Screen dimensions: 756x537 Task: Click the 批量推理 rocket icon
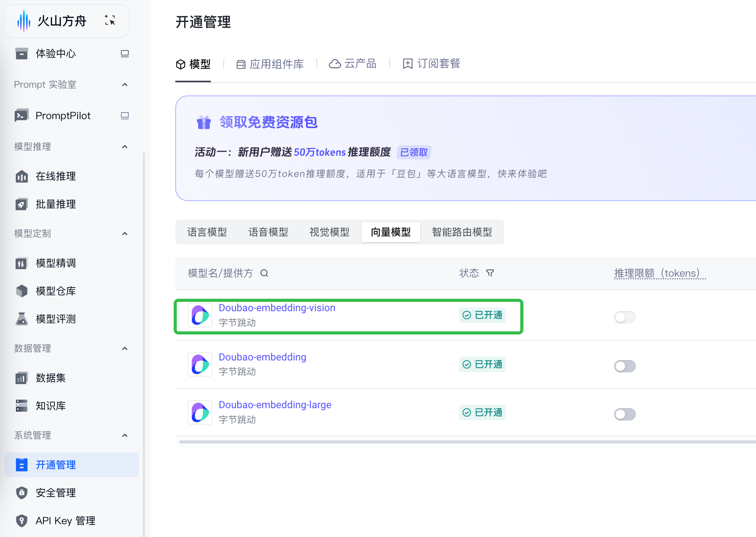[x=21, y=204]
